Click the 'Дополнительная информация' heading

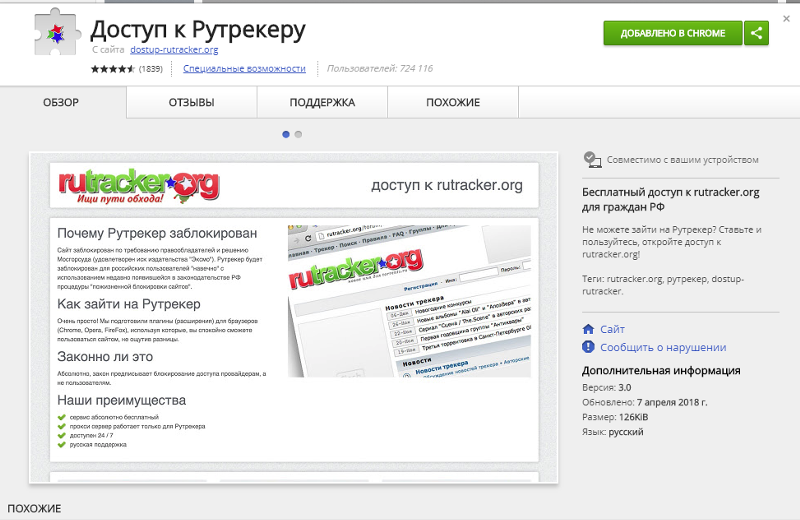(x=661, y=370)
